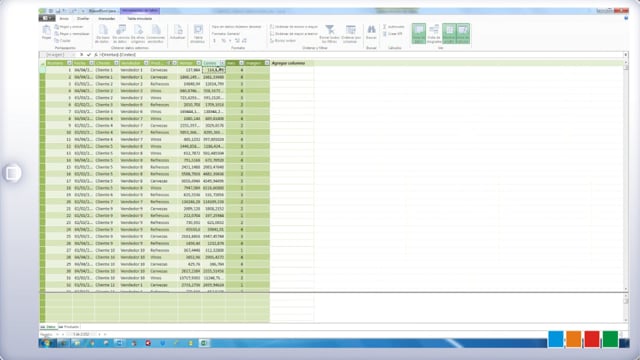Confirm formula with the checkmark icon
This screenshot has width=640, height=360.
pos(89,55)
